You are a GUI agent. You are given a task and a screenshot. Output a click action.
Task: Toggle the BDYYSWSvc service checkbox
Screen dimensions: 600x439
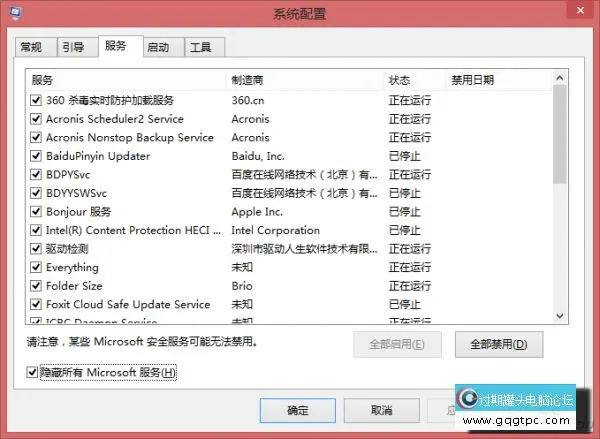[x=36, y=193]
